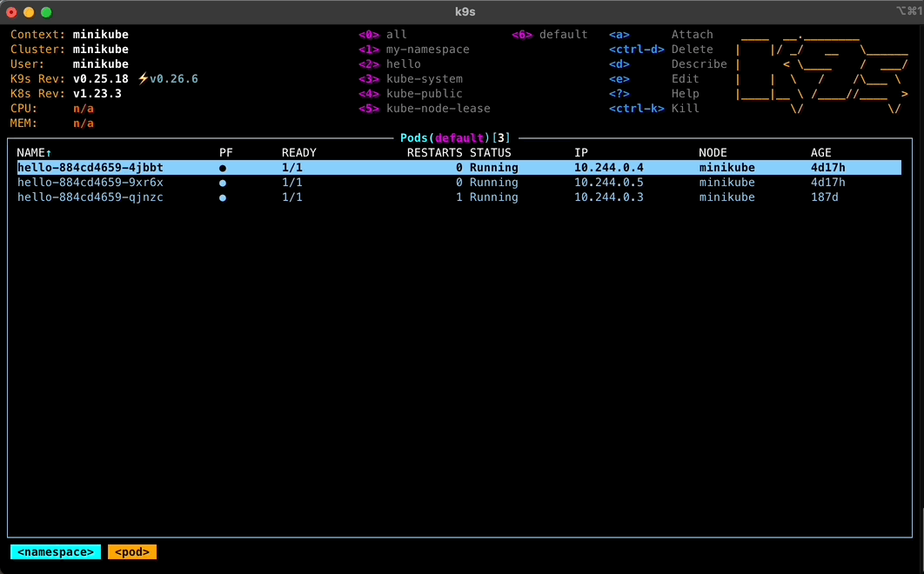Click the restart count 1 for pod qjnzc
The image size is (924, 574).
(459, 197)
